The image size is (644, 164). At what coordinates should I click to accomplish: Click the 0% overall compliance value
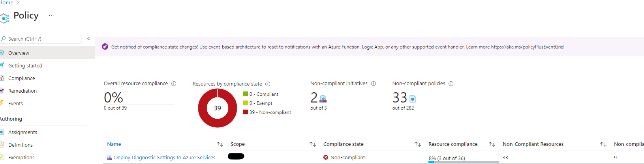click(113, 97)
